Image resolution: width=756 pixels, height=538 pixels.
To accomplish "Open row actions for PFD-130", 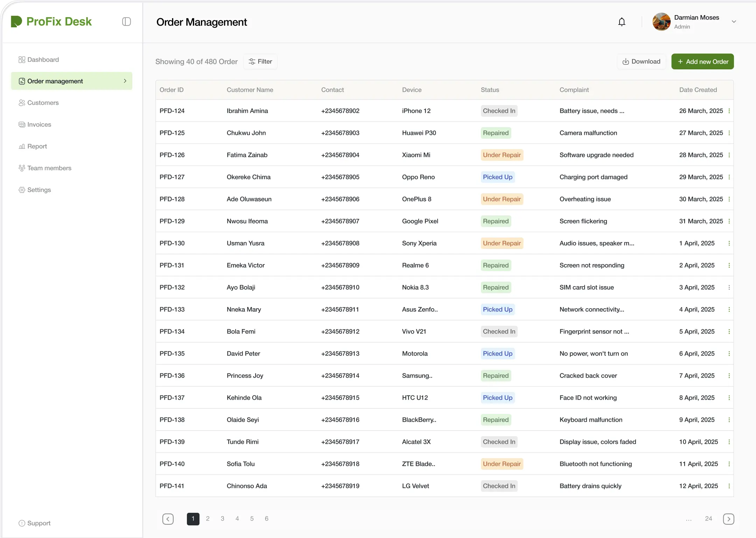I will coord(729,243).
